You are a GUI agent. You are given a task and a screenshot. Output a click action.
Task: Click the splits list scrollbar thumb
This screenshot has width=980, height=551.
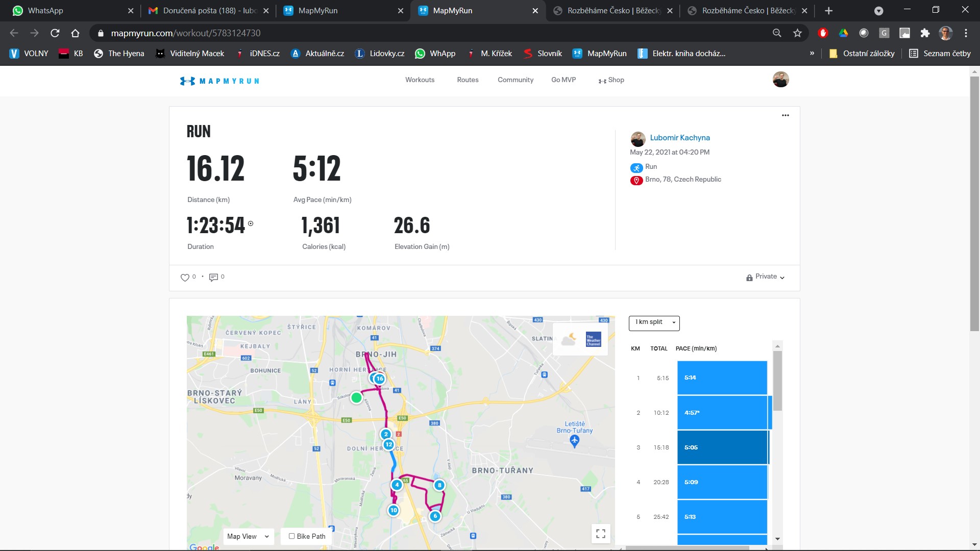(x=777, y=381)
